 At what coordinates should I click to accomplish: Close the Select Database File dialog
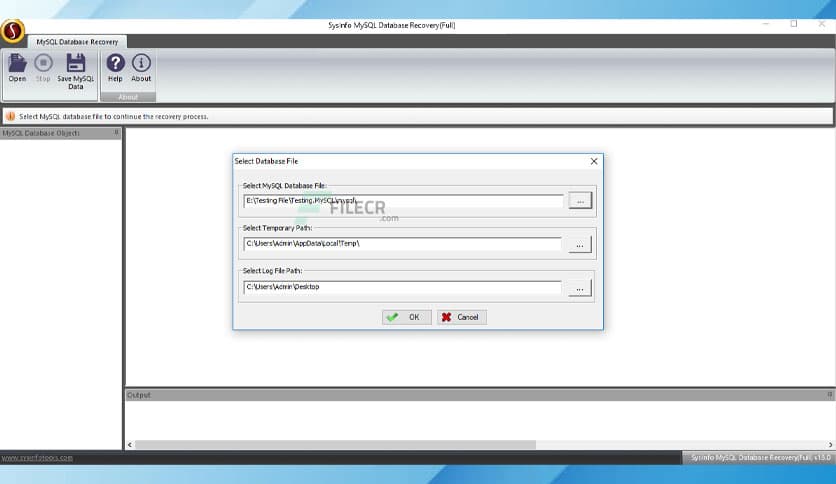point(594,161)
